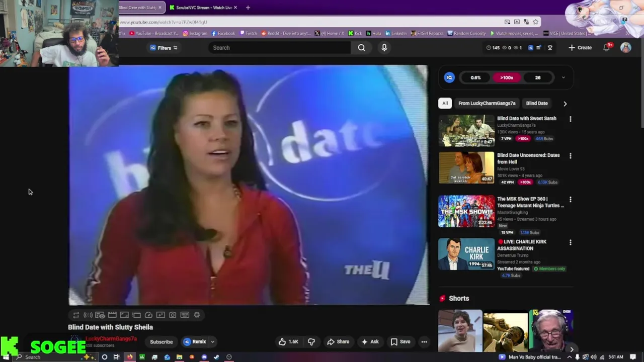This screenshot has width=644, height=362.
Task: Open the Kick bookmark
Action: [356, 33]
